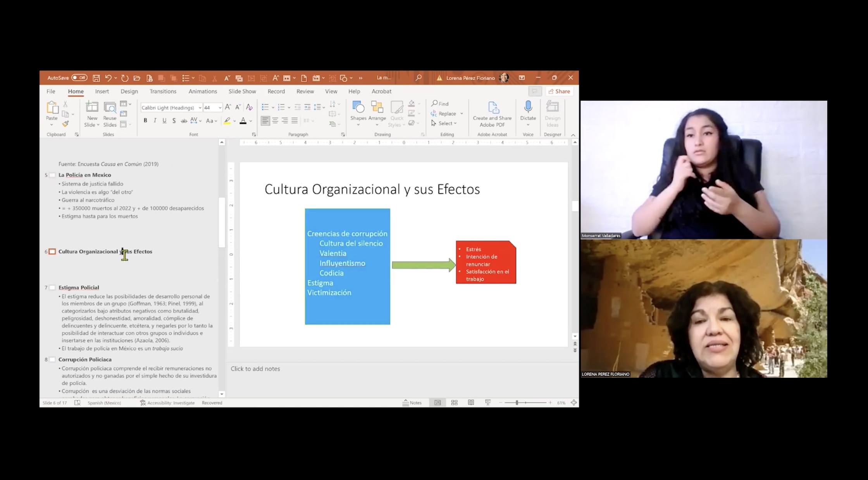This screenshot has width=868, height=480.
Task: Click the New Slide icon
Action: [x=92, y=108]
